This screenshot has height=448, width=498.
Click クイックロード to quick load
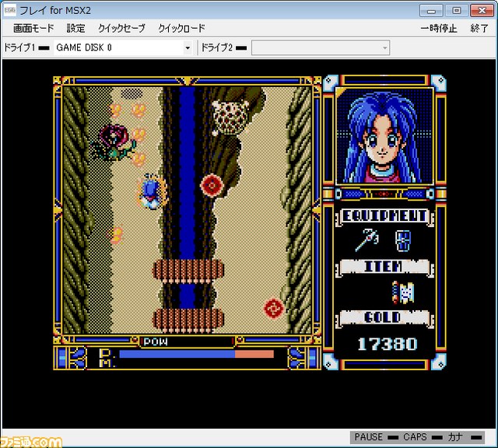(x=181, y=28)
